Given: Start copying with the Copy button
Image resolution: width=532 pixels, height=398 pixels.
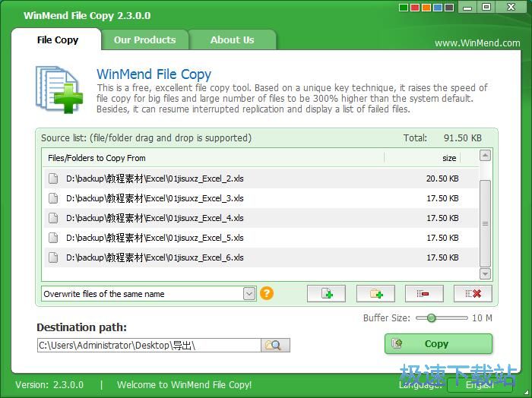Looking at the screenshot, I should click(x=439, y=344).
